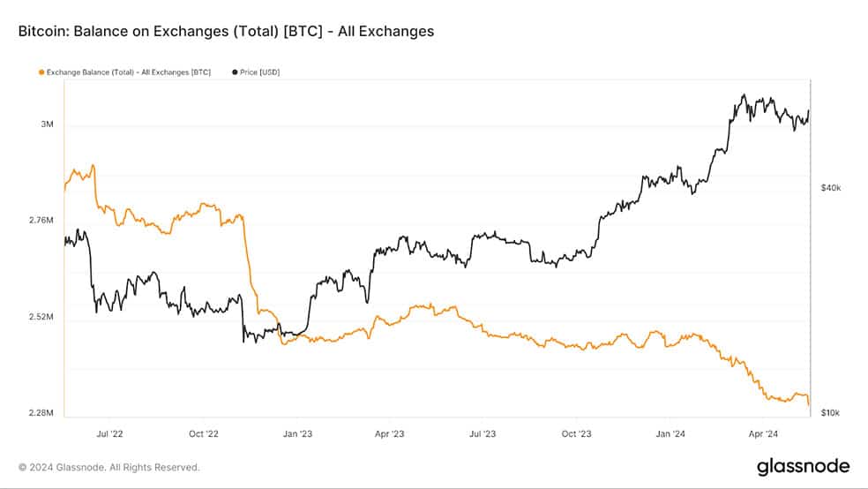868x489 pixels.
Task: Select the Jan '24 axis label
Action: point(670,433)
